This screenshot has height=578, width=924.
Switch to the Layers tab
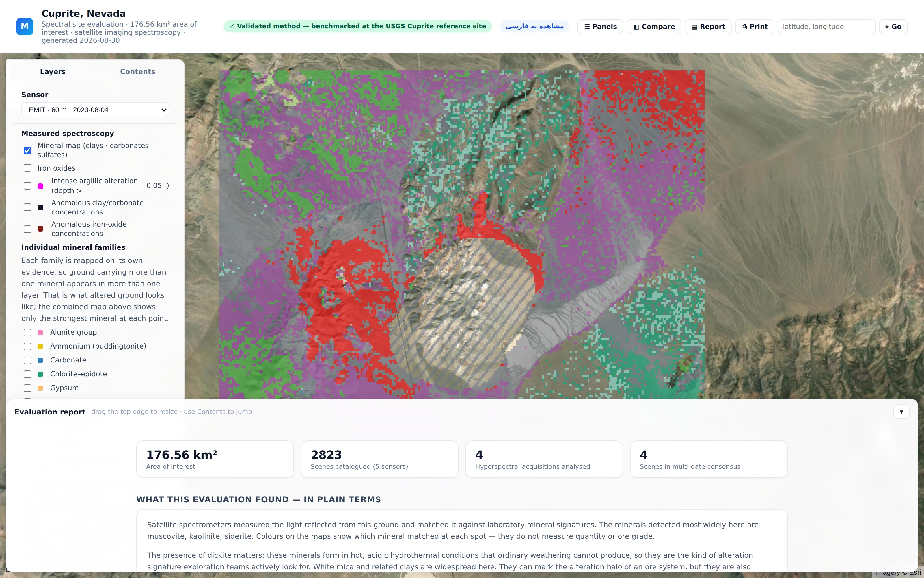53,71
